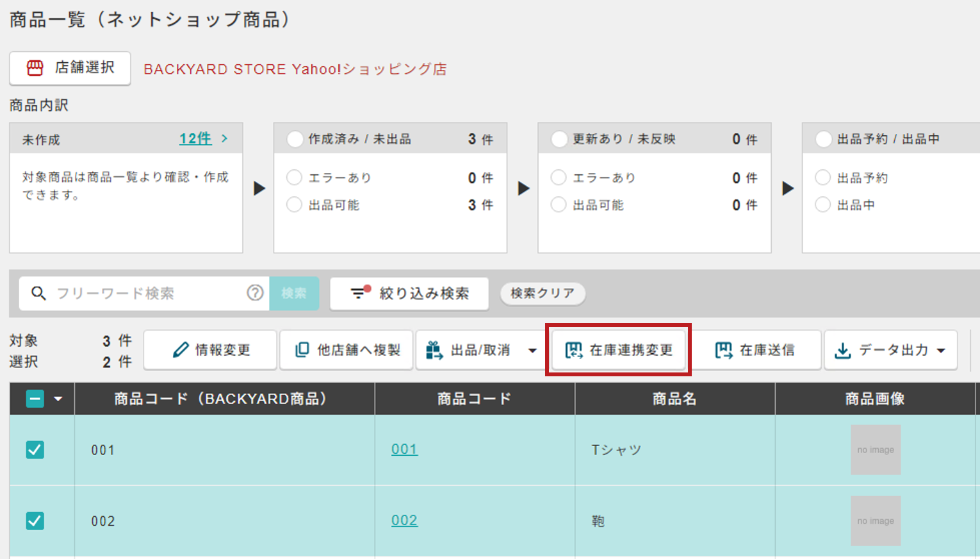Click the 在庫連携変更 button
This screenshot has width=980, height=559.
pos(618,350)
